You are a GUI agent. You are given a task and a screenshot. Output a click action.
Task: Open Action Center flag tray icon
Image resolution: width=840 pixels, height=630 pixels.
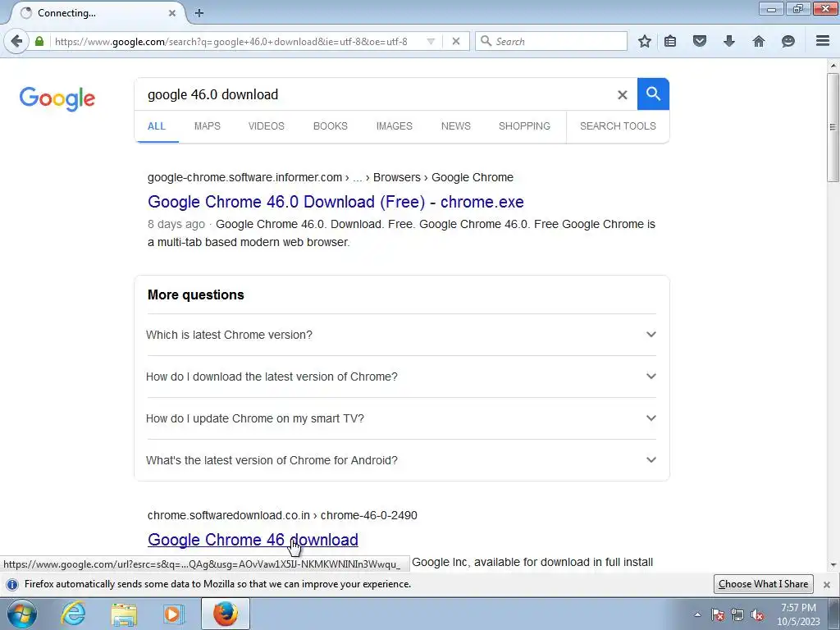pyautogui.click(x=718, y=615)
